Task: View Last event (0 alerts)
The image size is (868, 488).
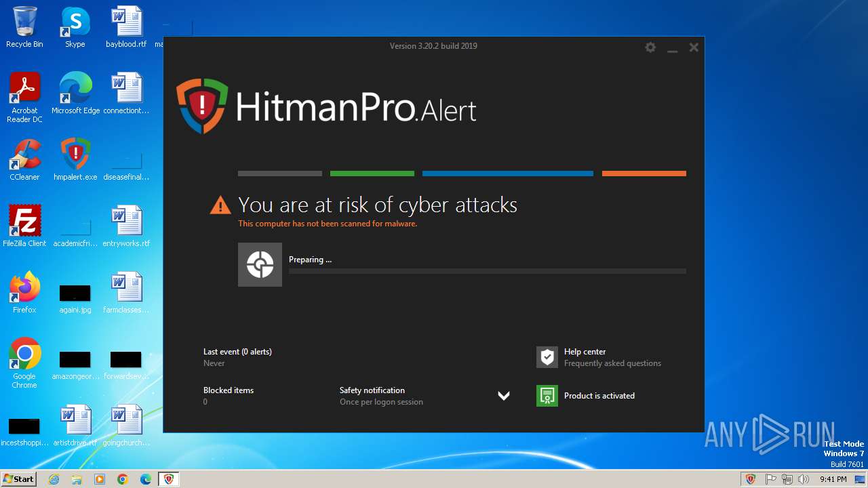Action: click(x=237, y=352)
